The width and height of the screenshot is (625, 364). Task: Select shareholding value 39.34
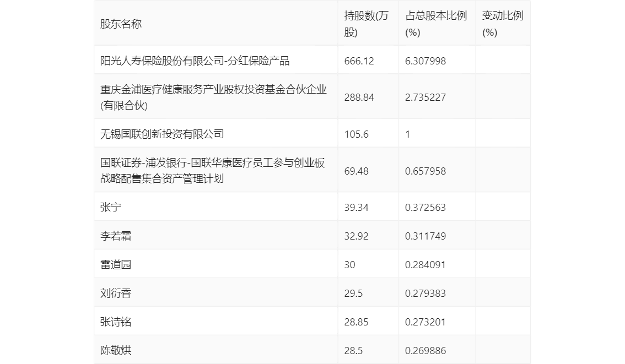click(357, 208)
